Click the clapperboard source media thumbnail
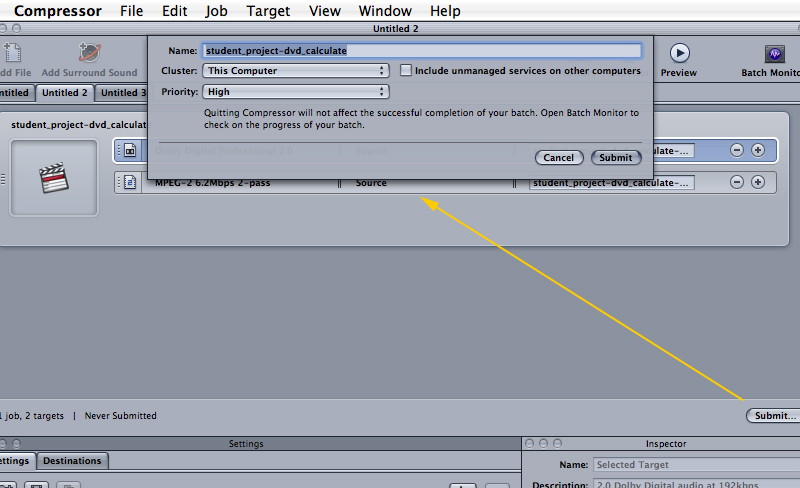 (53, 178)
